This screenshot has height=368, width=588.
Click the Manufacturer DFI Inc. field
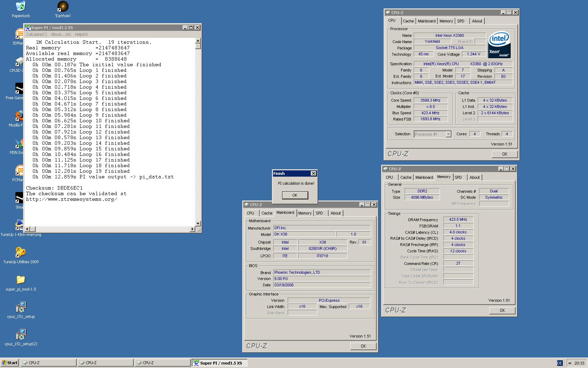[x=322, y=228]
